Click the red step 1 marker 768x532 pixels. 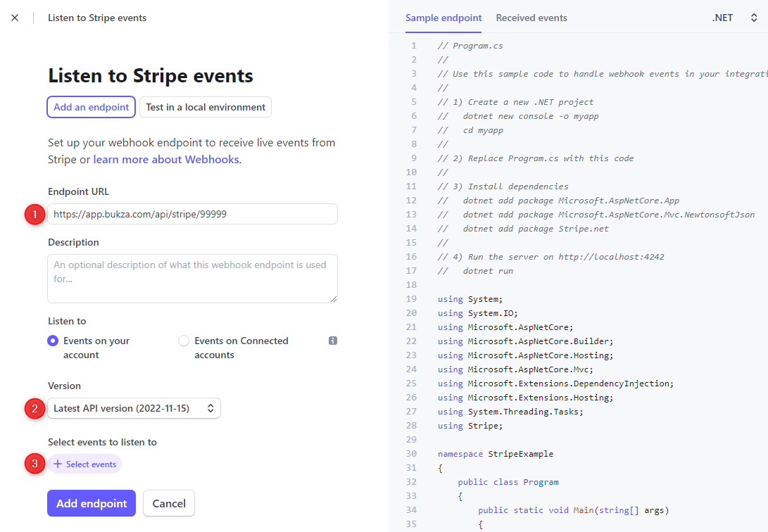34,214
